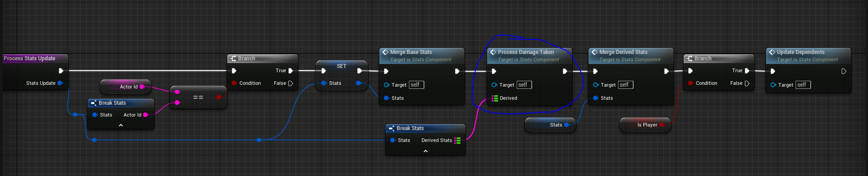868x176 pixels.
Task: Click False exec pin of the first Branch
Action: tap(291, 83)
